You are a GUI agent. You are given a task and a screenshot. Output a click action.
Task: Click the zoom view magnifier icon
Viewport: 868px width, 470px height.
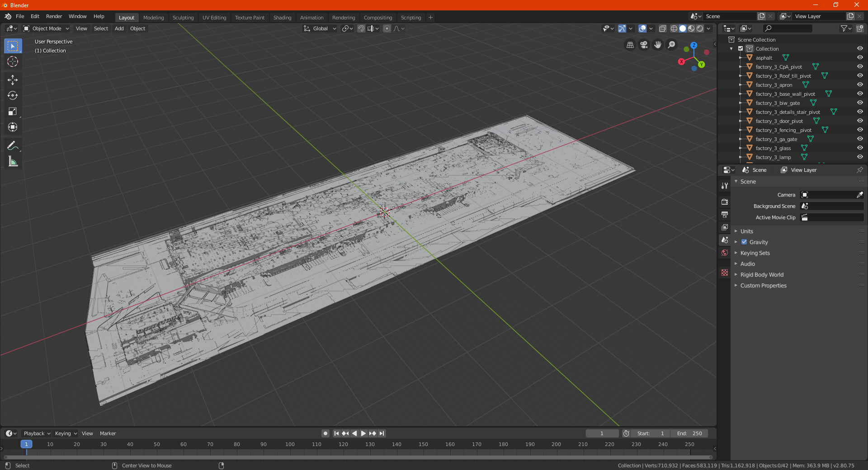[672, 45]
